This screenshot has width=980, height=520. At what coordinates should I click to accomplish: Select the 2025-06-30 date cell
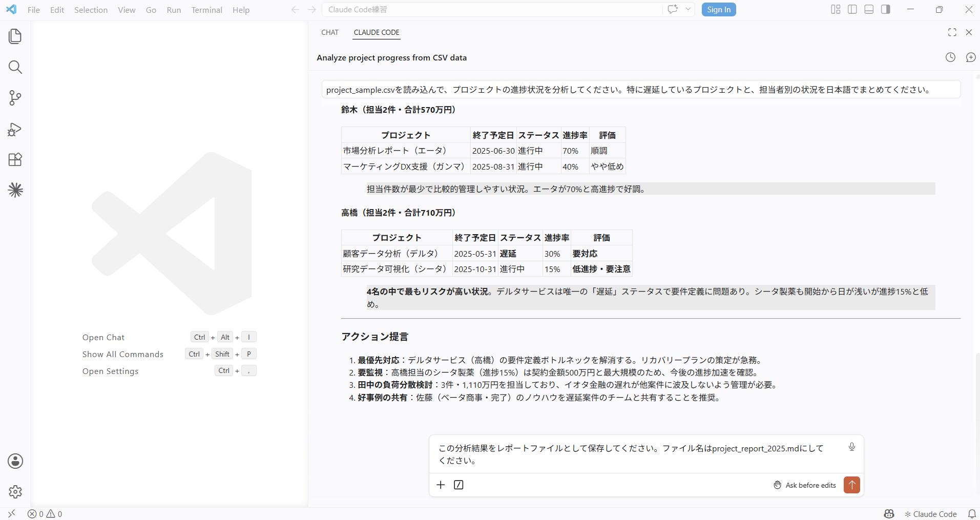(x=493, y=151)
